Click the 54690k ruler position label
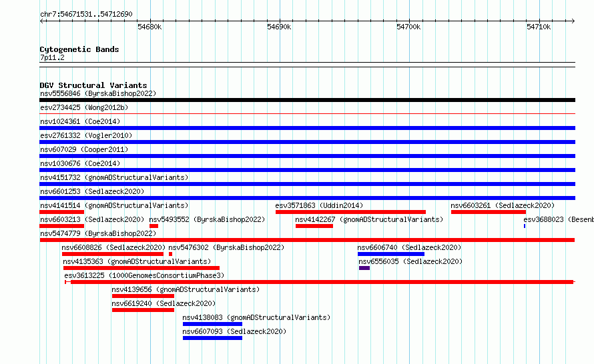This screenshot has width=594, height=364. point(279,27)
